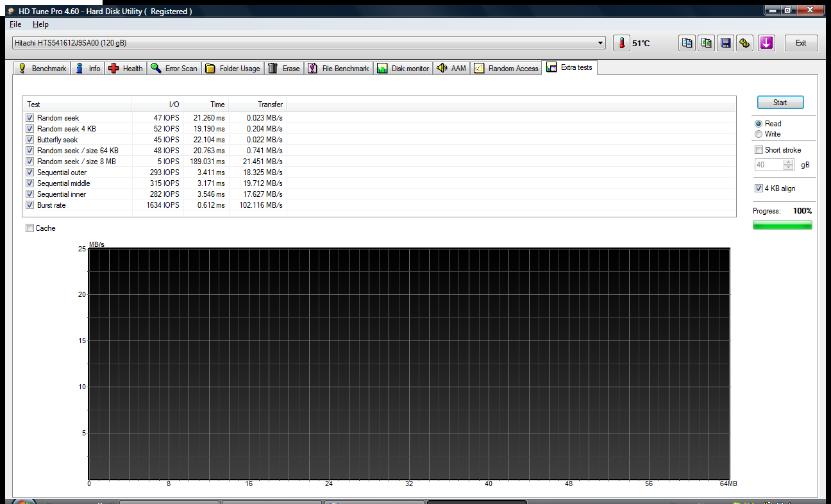Click the 0.023 MB/s transfer value

(265, 118)
